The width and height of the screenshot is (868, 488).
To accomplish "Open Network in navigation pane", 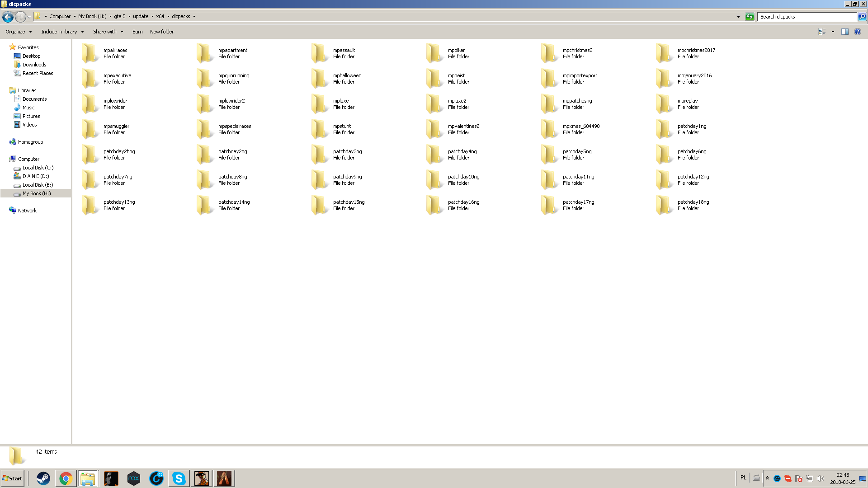I will click(27, 211).
